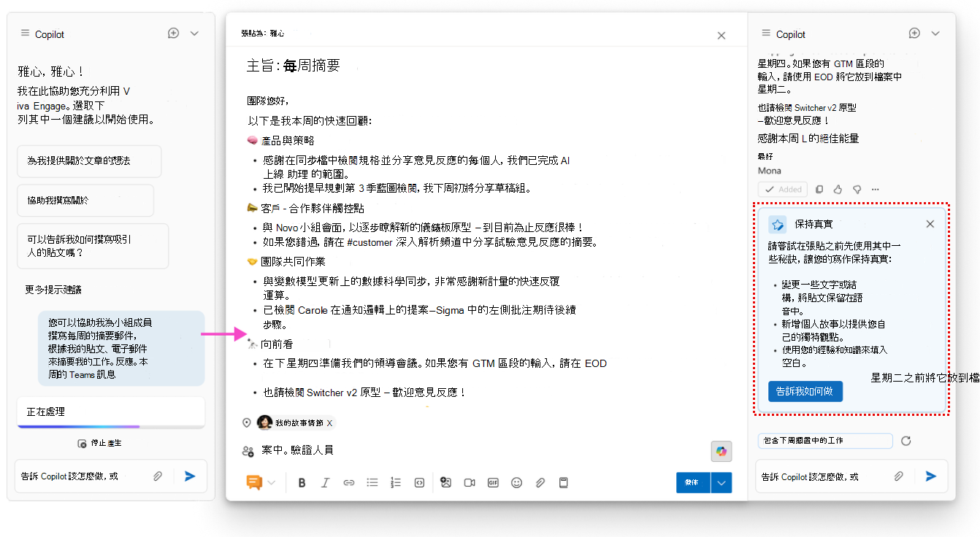Choose the suggestion 可以告訴我如何撰寫吸引人的貼文嗎？
980x537 pixels.
(x=93, y=247)
